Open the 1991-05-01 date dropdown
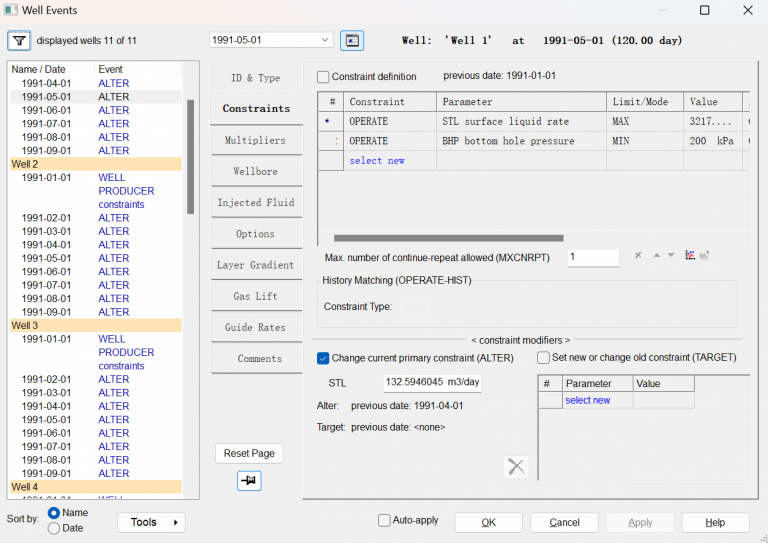 point(325,40)
